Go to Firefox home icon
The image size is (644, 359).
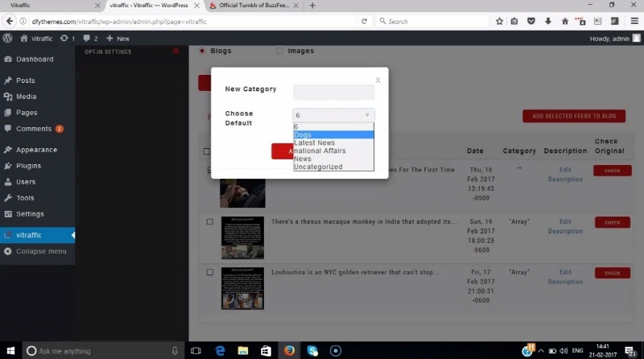(x=565, y=22)
